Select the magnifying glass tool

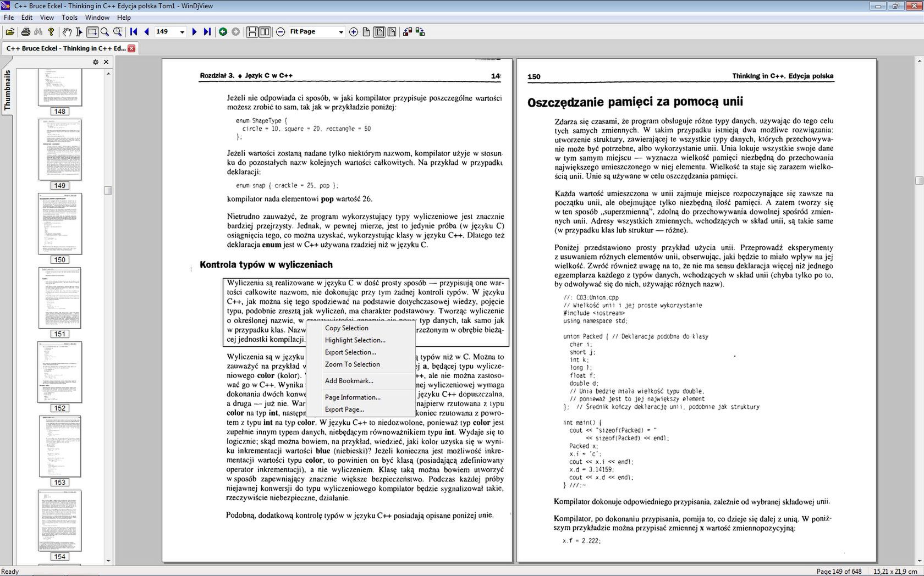pyautogui.click(x=105, y=32)
